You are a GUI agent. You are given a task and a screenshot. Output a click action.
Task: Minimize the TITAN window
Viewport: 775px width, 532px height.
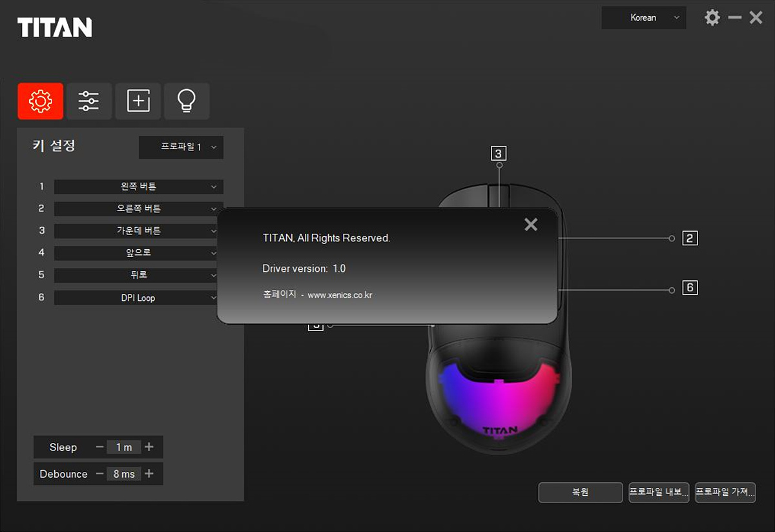pyautogui.click(x=734, y=17)
